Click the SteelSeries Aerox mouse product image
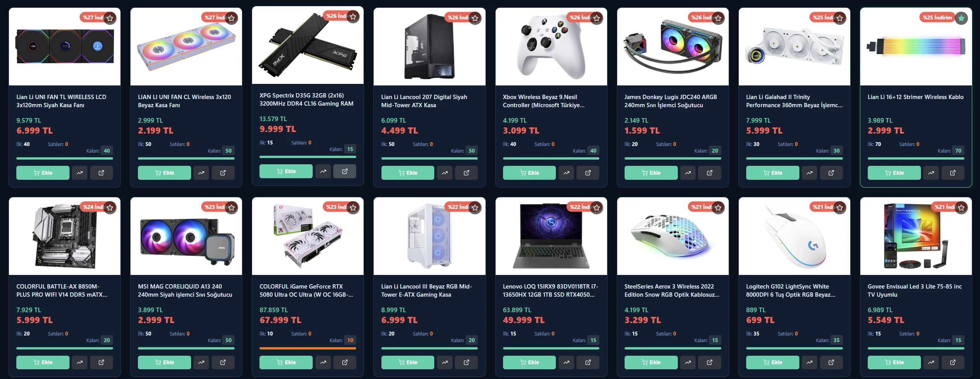The image size is (980, 379). coord(673,236)
